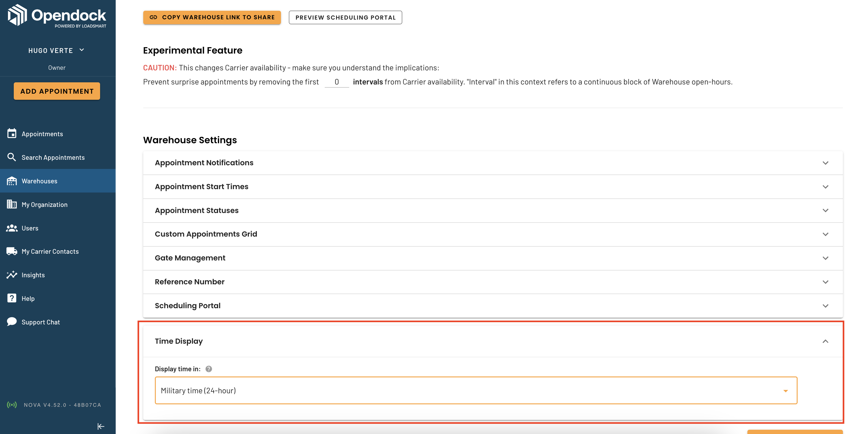Open the Support Chat bubble icon
Viewport: 868px width, 434px height.
pos(12,321)
